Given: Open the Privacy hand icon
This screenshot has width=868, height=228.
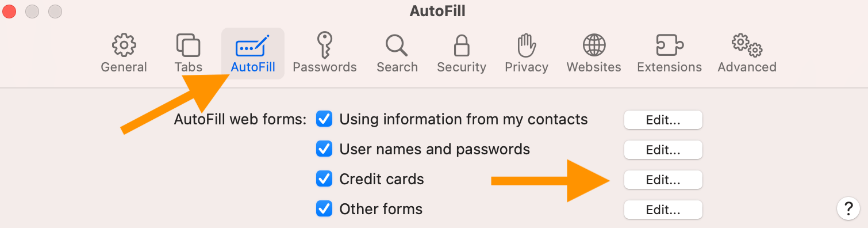Looking at the screenshot, I should pos(526,45).
